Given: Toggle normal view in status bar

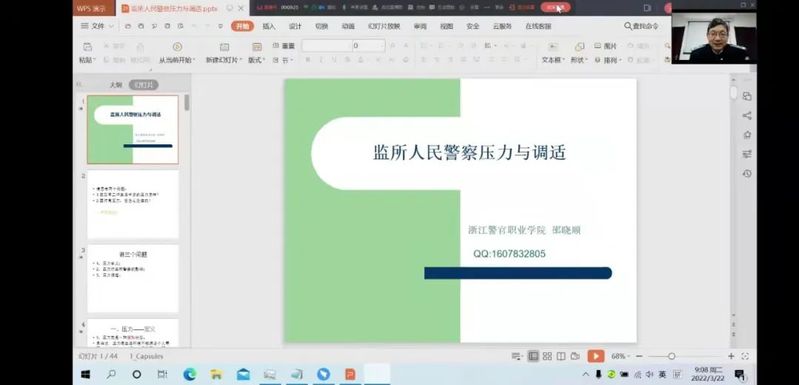Looking at the screenshot, I should tap(533, 356).
